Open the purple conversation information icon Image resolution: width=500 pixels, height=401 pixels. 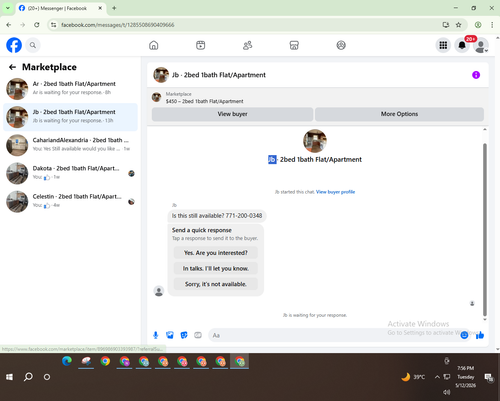tap(476, 75)
